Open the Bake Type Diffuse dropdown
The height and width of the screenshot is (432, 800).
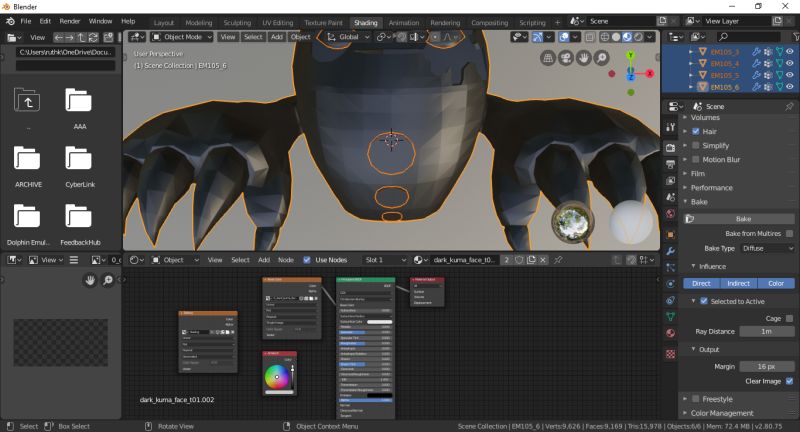point(767,248)
